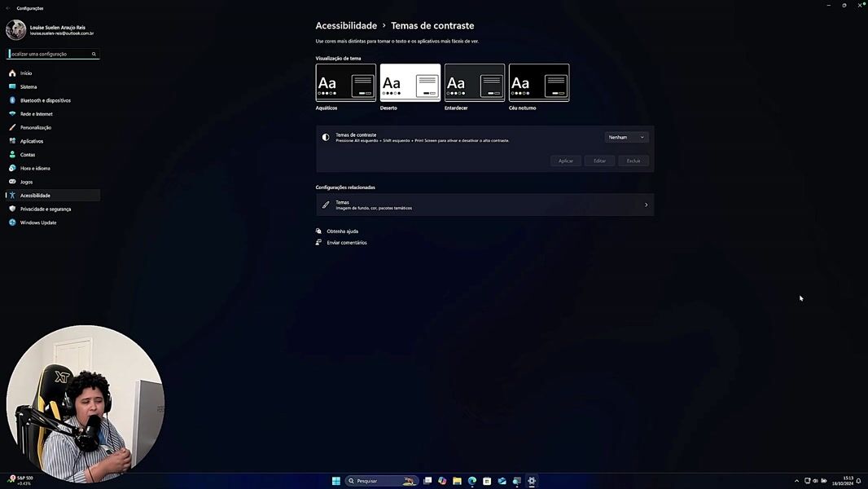
Task: Go to Sistema in the sidebar
Action: click(28, 86)
